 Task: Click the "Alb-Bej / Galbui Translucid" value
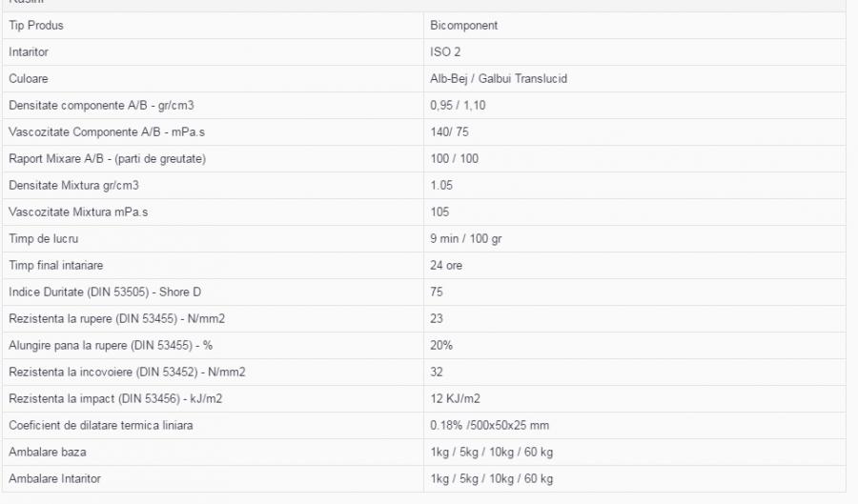[499, 79]
